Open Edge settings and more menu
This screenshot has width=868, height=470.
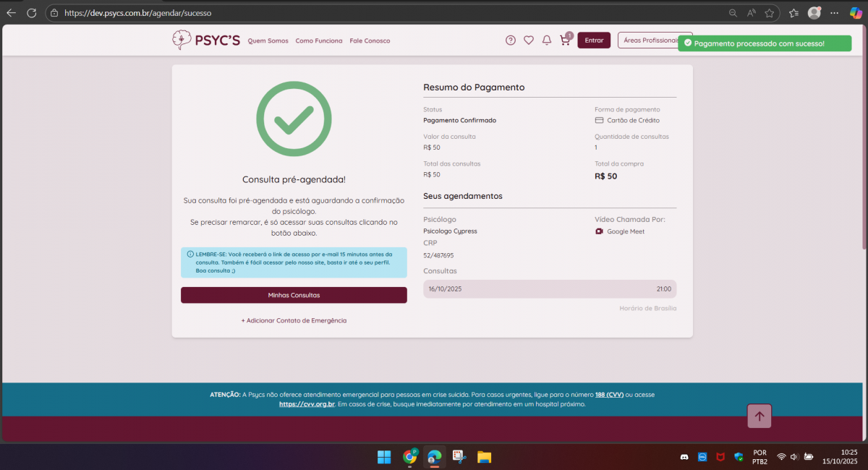point(834,13)
